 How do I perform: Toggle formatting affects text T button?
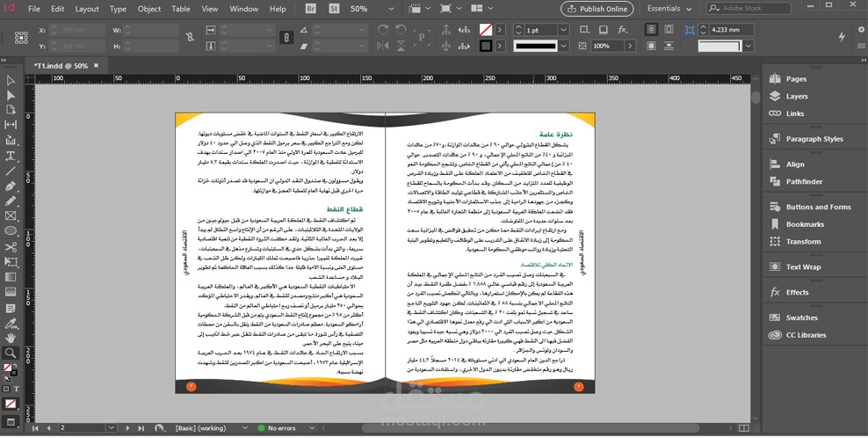(x=17, y=390)
